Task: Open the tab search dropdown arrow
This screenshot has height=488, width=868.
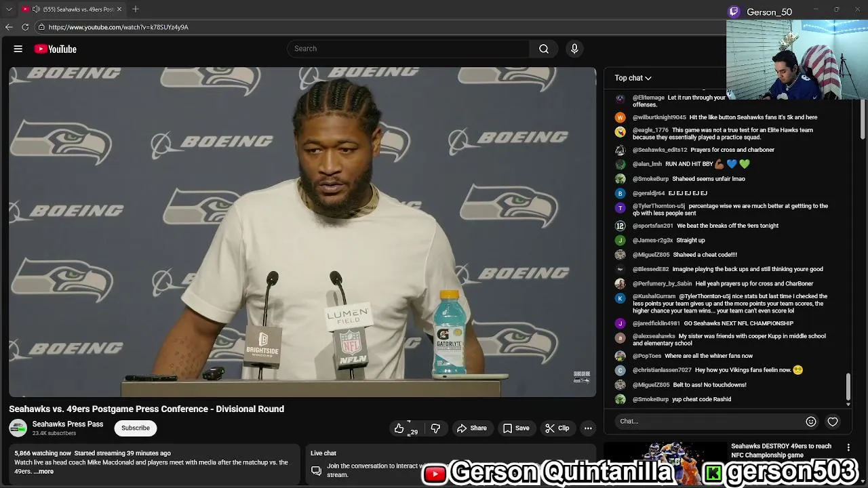Action: coord(9,9)
